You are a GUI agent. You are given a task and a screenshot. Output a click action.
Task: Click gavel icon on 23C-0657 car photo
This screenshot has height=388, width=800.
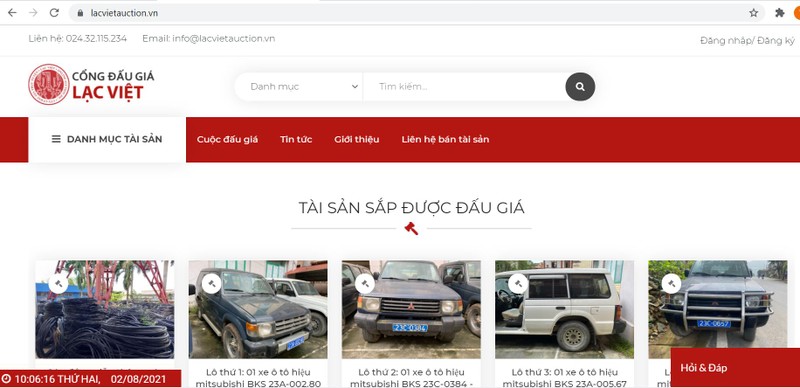(671, 284)
